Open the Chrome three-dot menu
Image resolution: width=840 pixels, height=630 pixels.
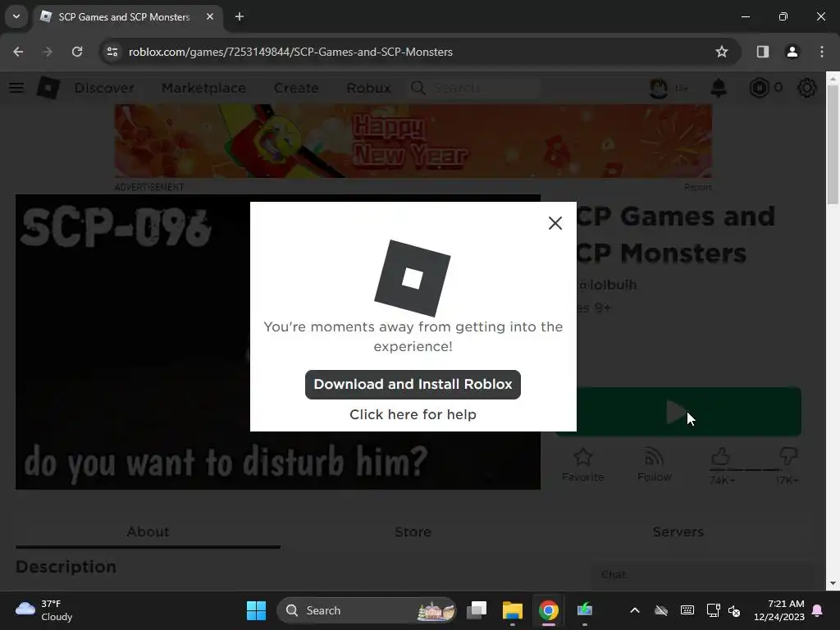point(822,52)
